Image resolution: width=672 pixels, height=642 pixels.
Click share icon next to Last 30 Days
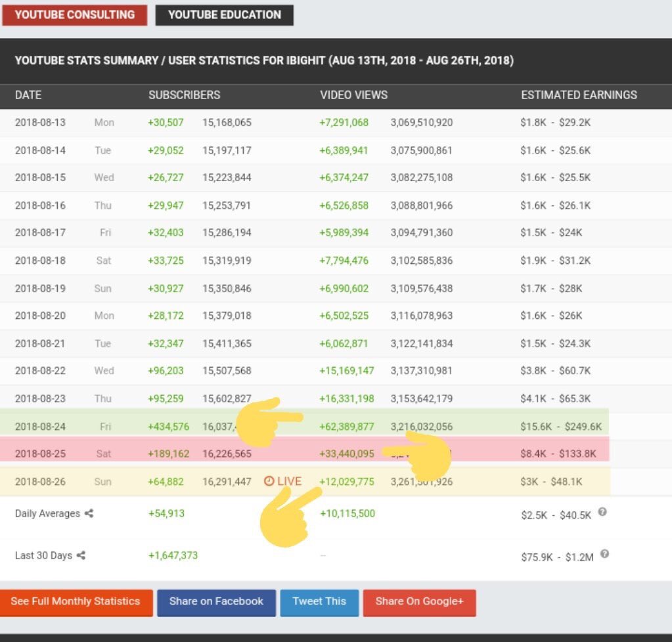[81, 555]
